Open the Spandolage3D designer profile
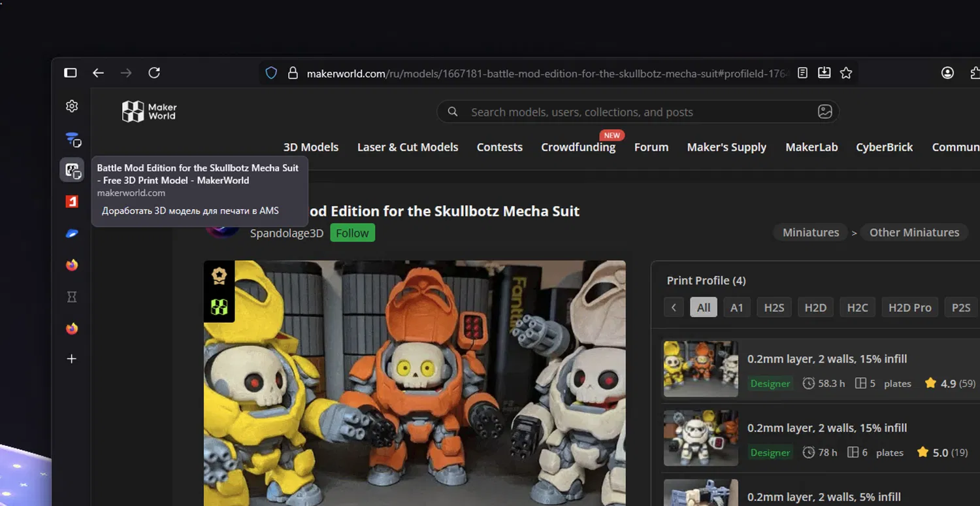980x506 pixels. 287,233
